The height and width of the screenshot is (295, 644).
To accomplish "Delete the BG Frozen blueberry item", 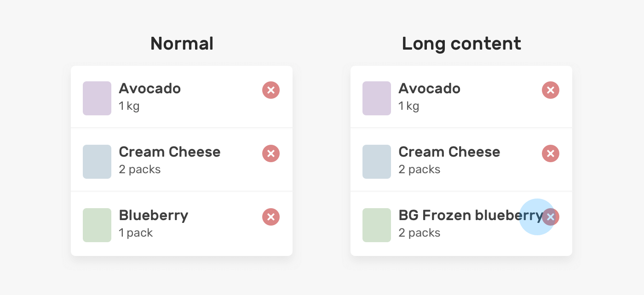I will click(x=551, y=217).
